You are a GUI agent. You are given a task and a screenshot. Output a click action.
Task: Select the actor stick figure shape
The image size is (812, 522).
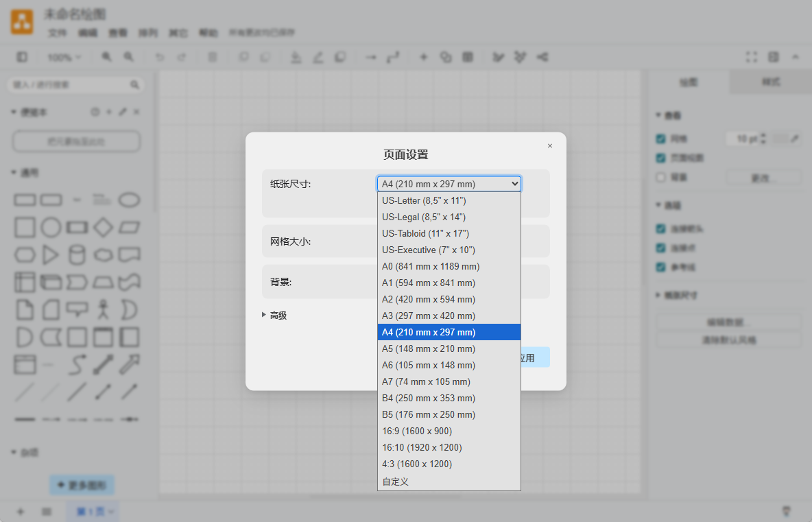click(103, 309)
